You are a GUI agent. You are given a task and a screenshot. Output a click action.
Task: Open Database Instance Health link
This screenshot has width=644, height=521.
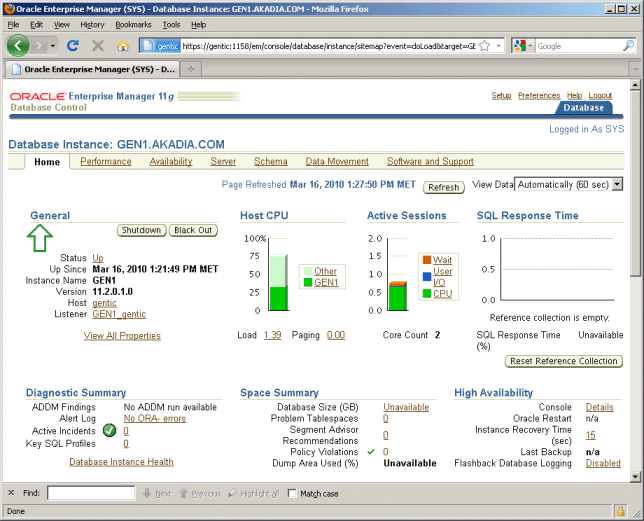point(121,462)
